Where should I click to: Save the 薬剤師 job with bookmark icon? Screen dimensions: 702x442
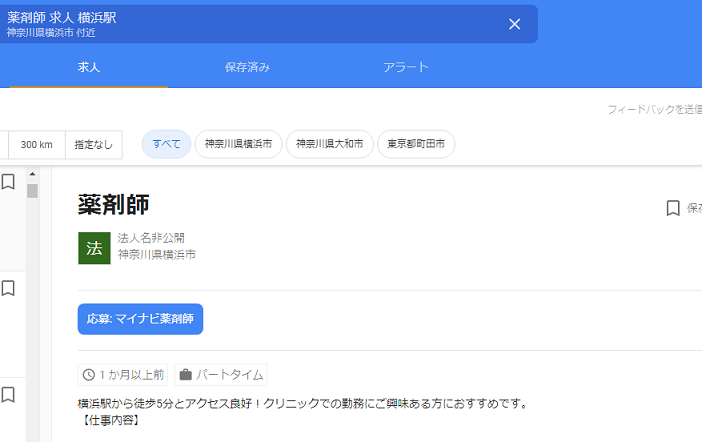[673, 208]
